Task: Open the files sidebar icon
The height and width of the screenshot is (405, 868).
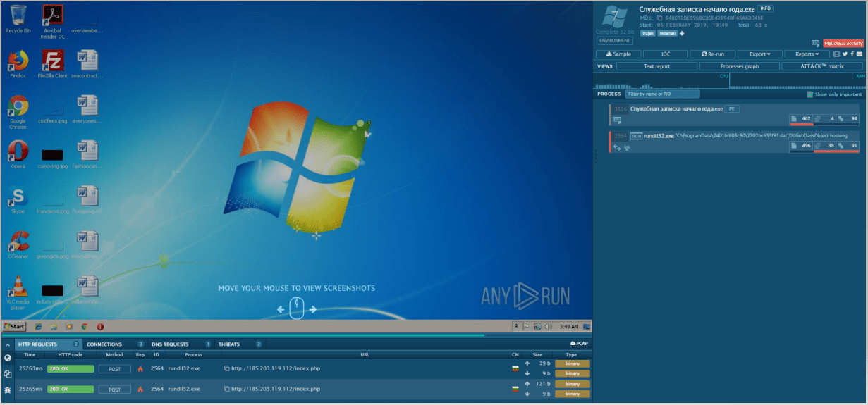Action: 7,374
